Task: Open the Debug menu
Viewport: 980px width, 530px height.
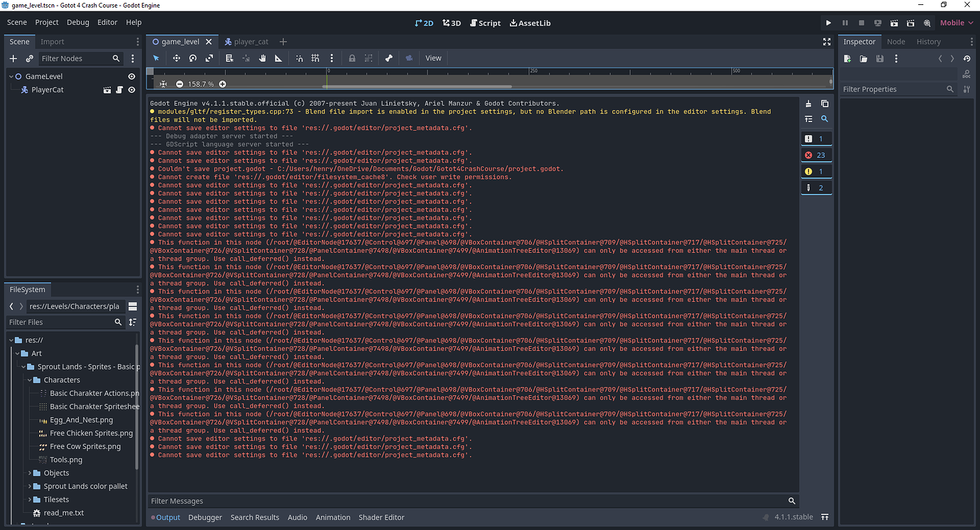Action: [78, 22]
